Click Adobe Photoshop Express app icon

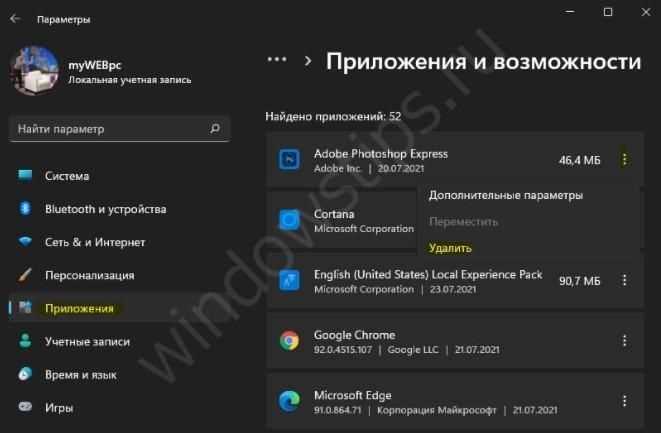[290, 159]
